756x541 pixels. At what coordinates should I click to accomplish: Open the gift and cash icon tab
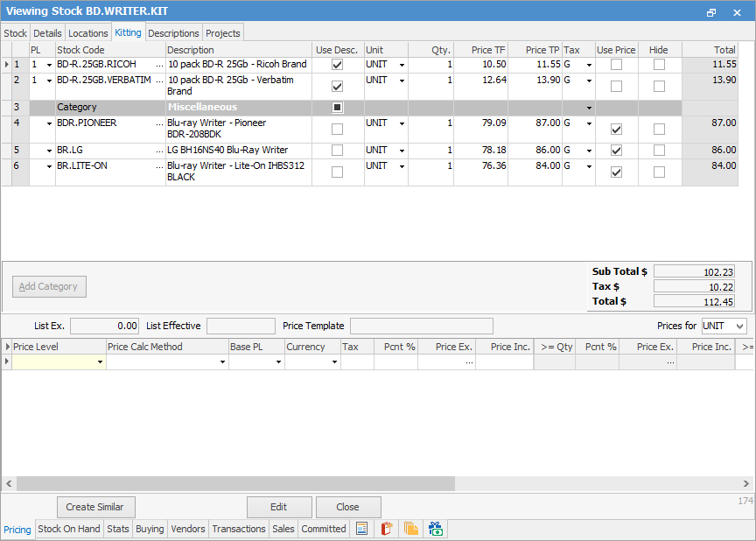tap(435, 529)
